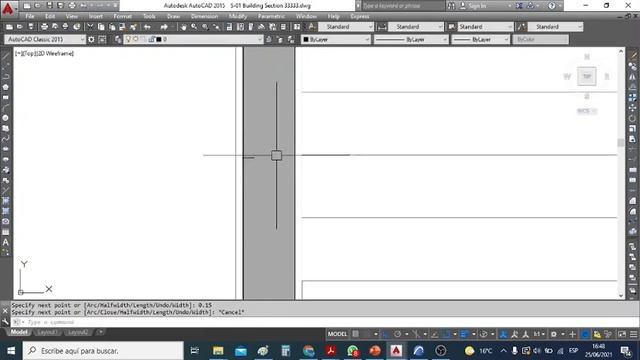Click the Windows taskbar search box

(x=103, y=351)
